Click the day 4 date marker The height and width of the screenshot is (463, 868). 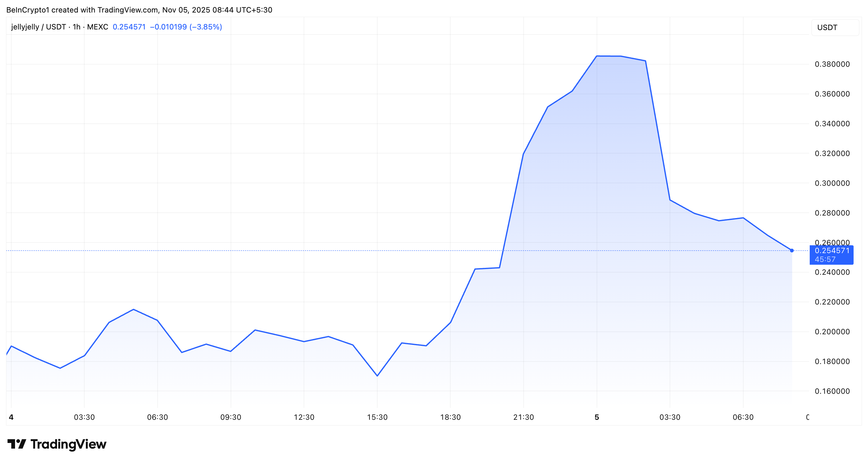point(11,417)
